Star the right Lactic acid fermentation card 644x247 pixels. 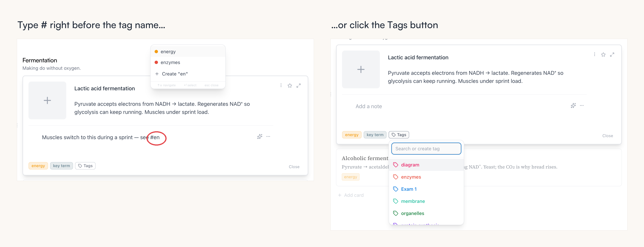pyautogui.click(x=603, y=54)
